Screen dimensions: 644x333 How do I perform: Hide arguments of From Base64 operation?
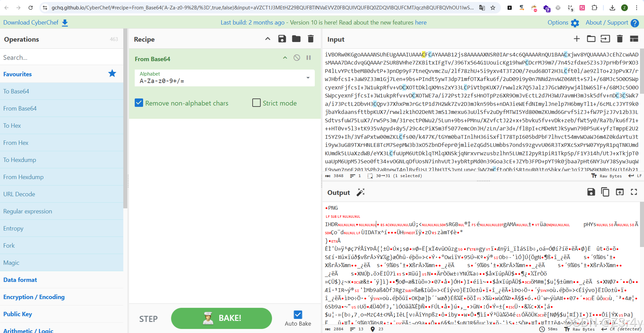(285, 58)
